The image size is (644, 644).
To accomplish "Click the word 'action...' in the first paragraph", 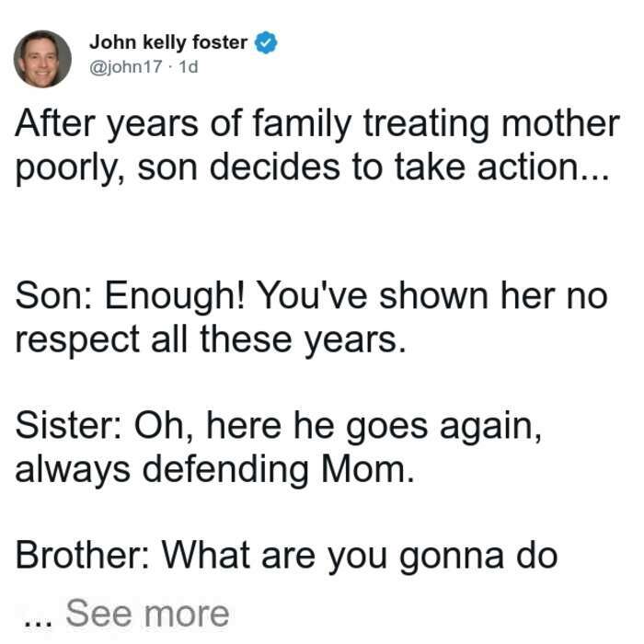I will pyautogui.click(x=544, y=167).
